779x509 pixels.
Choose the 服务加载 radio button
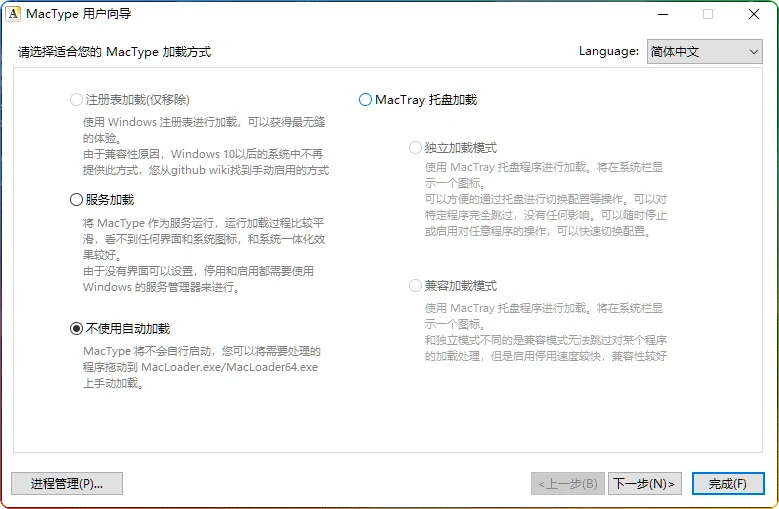tap(102, 200)
